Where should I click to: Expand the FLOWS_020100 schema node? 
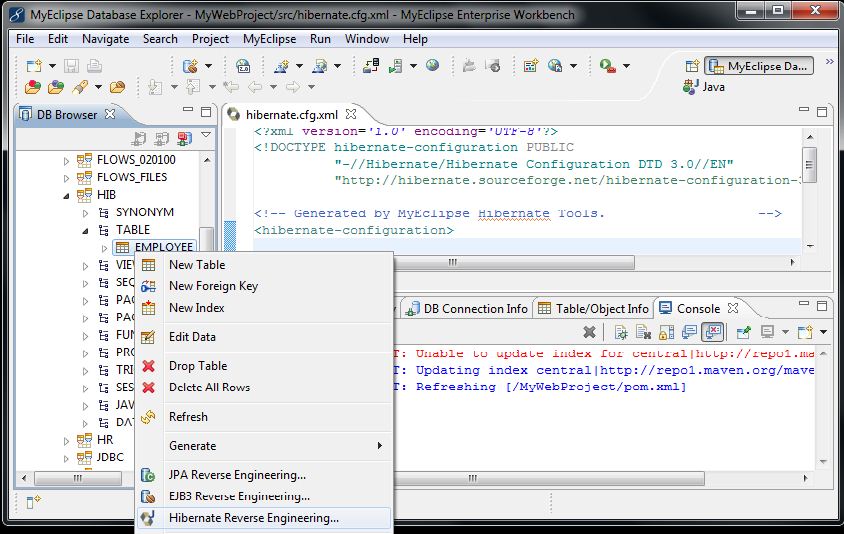(66, 160)
